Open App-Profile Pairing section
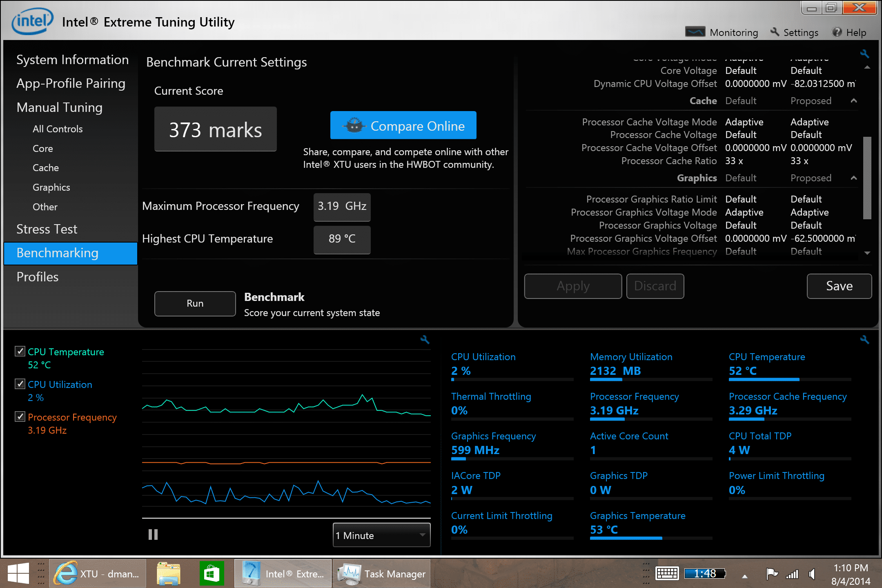This screenshot has height=588, width=882. [x=71, y=83]
